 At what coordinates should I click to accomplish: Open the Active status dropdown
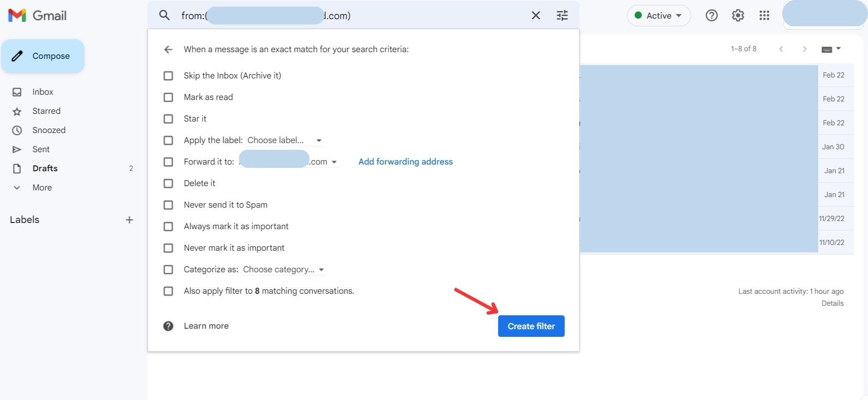659,15
